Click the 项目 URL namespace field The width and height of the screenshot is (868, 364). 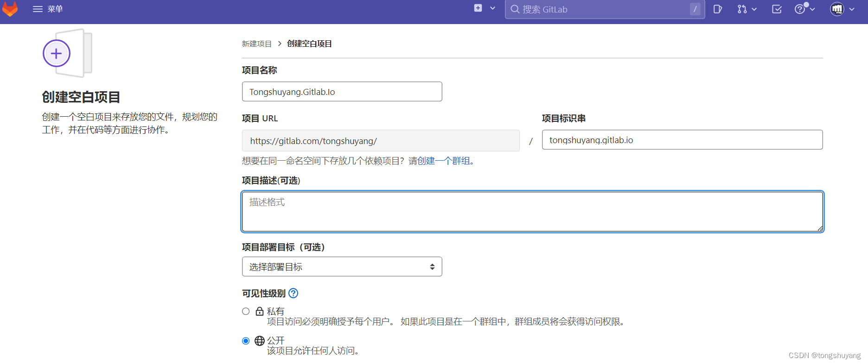(381, 141)
